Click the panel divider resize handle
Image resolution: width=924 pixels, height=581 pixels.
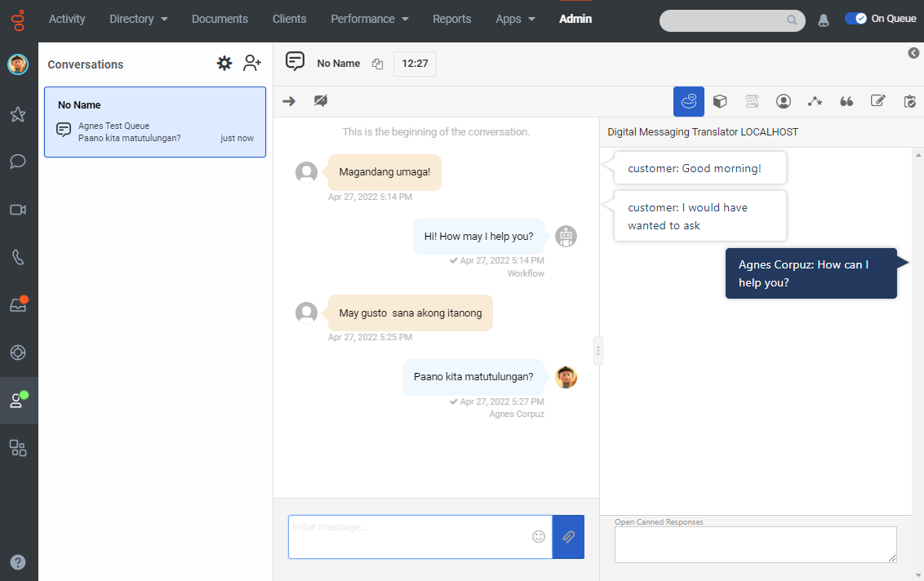[x=598, y=351]
